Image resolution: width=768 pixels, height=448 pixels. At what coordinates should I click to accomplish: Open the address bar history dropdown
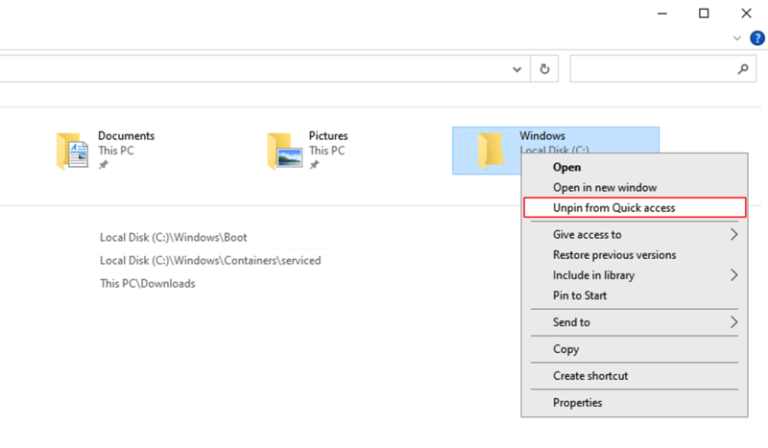point(517,69)
